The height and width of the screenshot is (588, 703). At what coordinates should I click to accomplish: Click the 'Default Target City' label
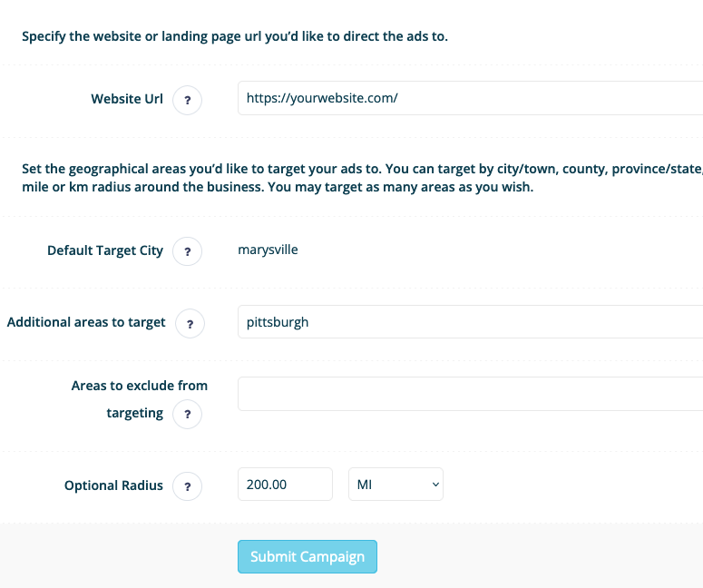[105, 250]
